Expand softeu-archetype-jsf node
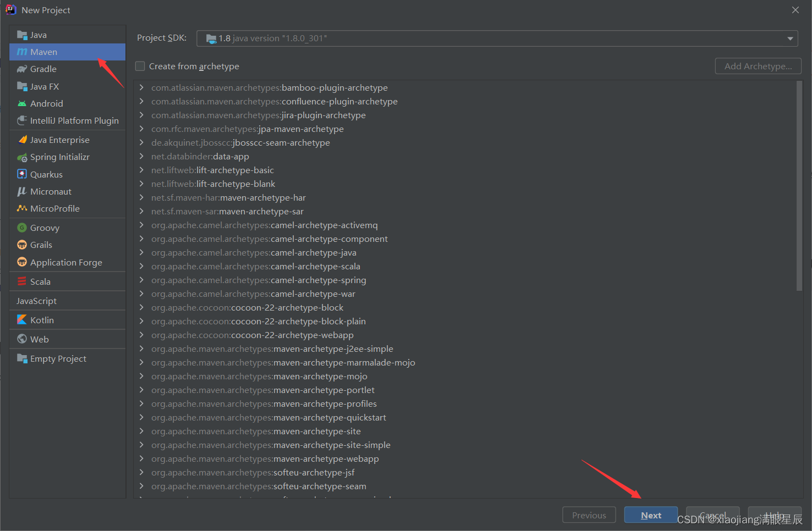This screenshot has width=812, height=531. tap(141, 472)
